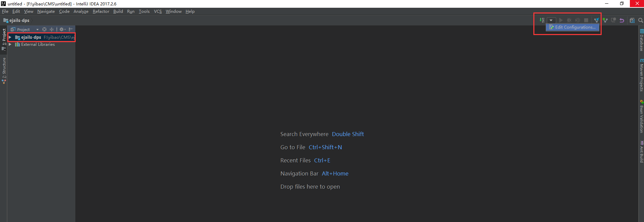Open the Refactor menu
644x222 pixels.
coord(101,11)
